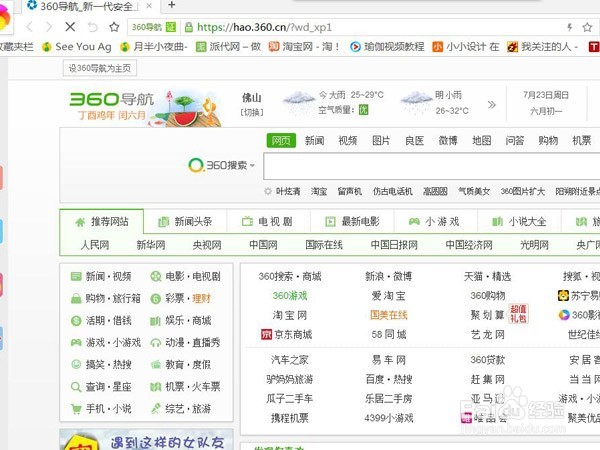Image resolution: width=600 pixels, height=450 pixels.
Task: Open the 电视剧 tab
Action: pos(269,222)
